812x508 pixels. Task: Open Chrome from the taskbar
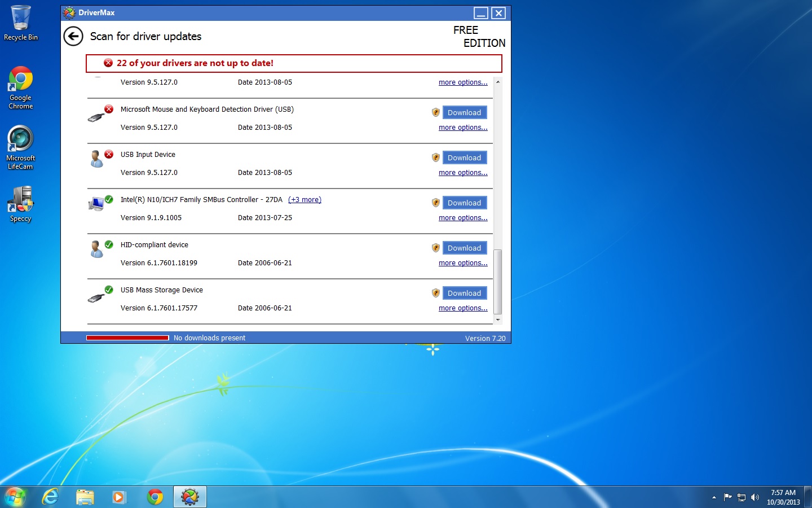click(155, 497)
